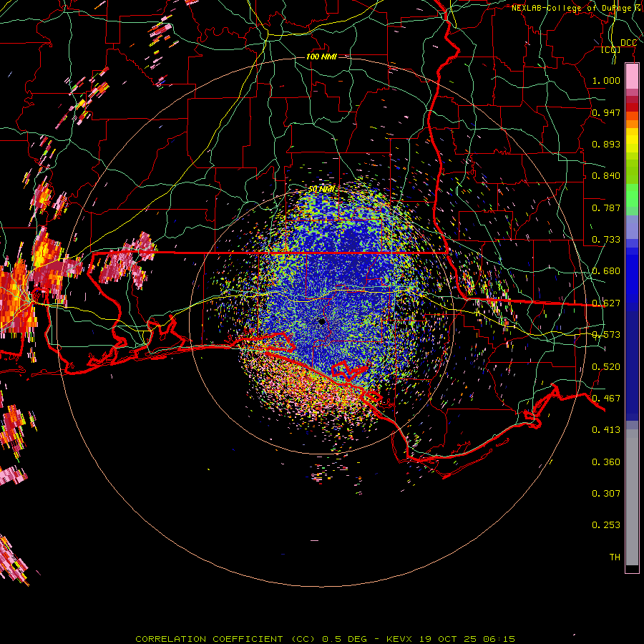Select the 0.467 legend label
The width and height of the screenshot is (644, 644).
pos(606,399)
